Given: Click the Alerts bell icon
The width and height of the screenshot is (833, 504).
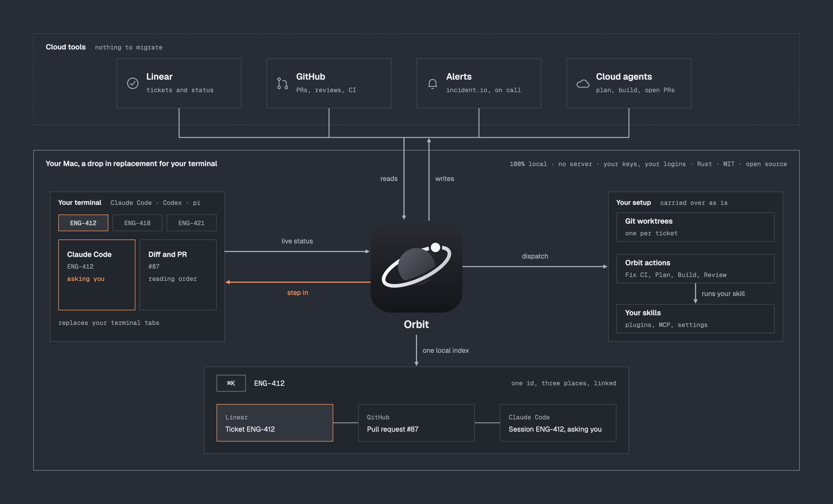Looking at the screenshot, I should click(x=432, y=84).
